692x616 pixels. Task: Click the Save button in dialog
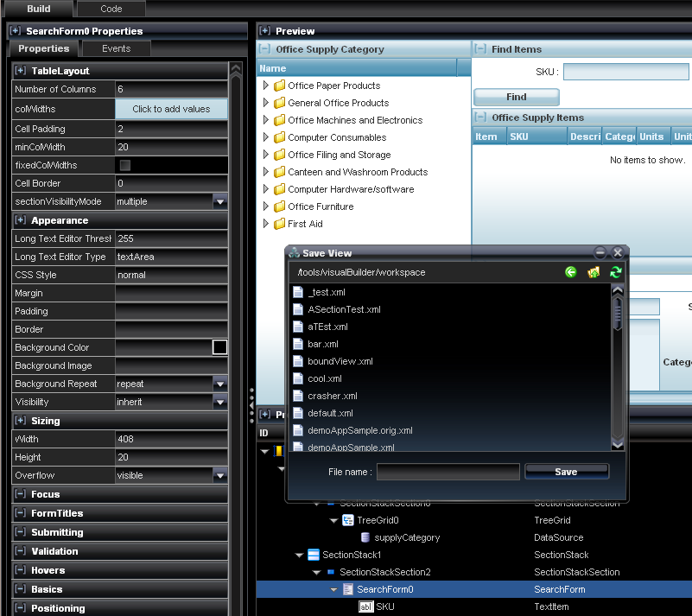click(x=566, y=472)
